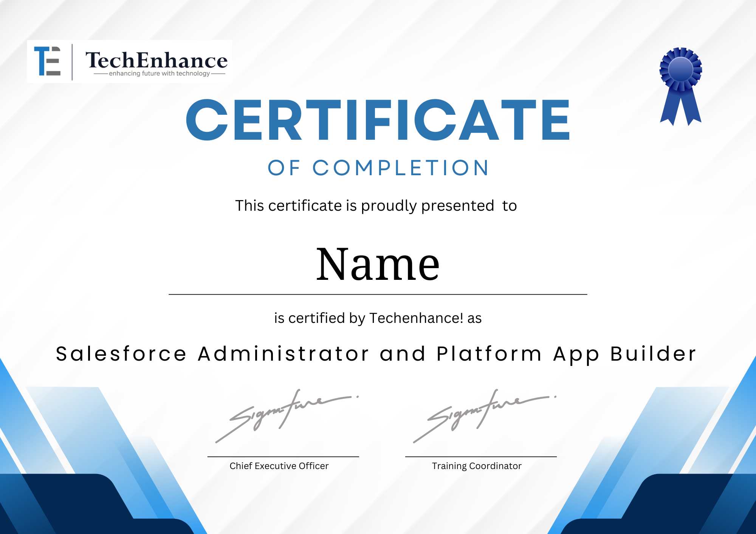
Task: Select the CERTIFICATE heading text
Action: [x=378, y=121]
